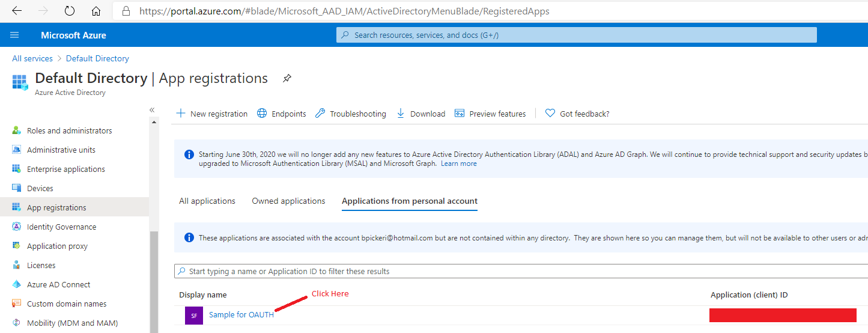
Task: Click the Preview features icon
Action: coord(460,113)
